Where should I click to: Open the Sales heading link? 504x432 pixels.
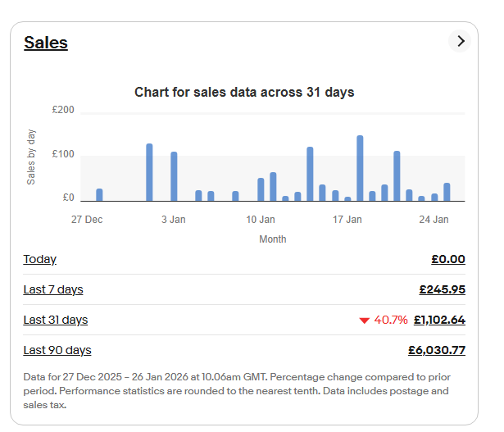pos(46,43)
